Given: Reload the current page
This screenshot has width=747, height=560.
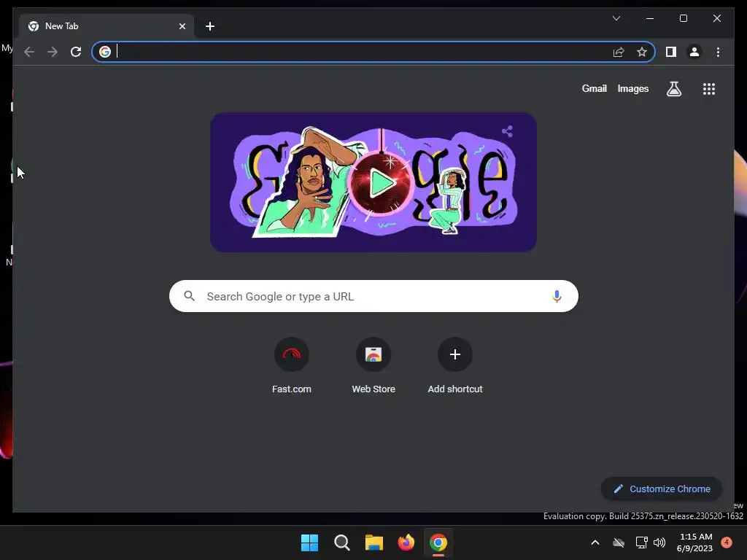Looking at the screenshot, I should point(76,52).
